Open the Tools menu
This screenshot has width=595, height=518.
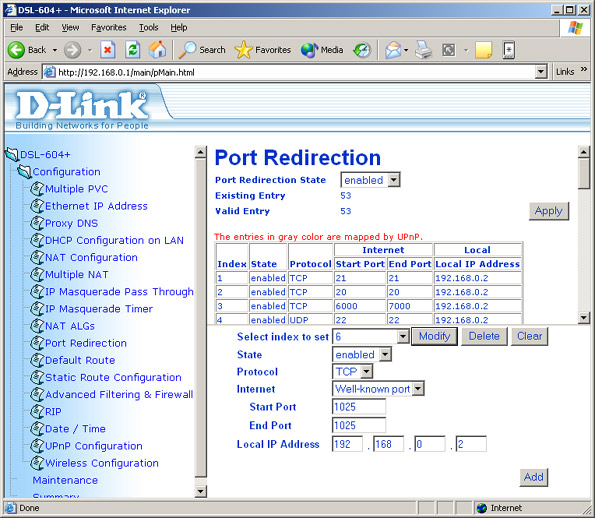point(148,28)
